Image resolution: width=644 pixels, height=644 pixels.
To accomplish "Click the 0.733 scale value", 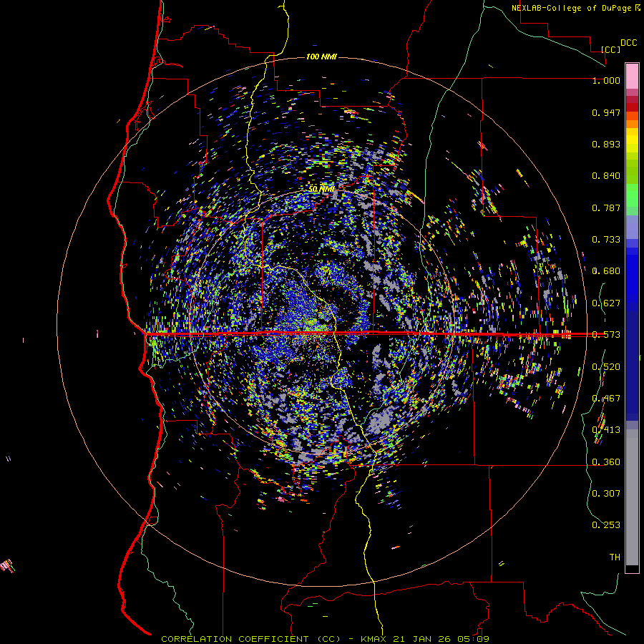I will [x=606, y=240].
